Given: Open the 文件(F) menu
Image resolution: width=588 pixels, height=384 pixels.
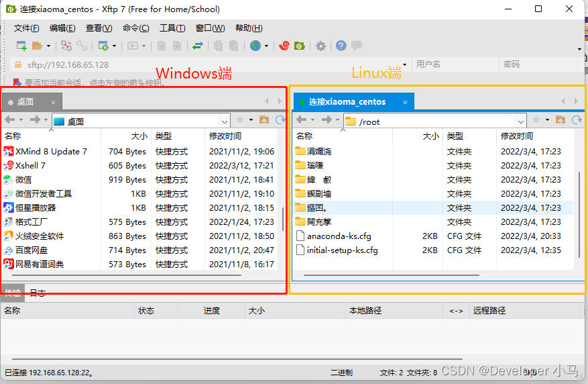Looking at the screenshot, I should tap(27, 28).
